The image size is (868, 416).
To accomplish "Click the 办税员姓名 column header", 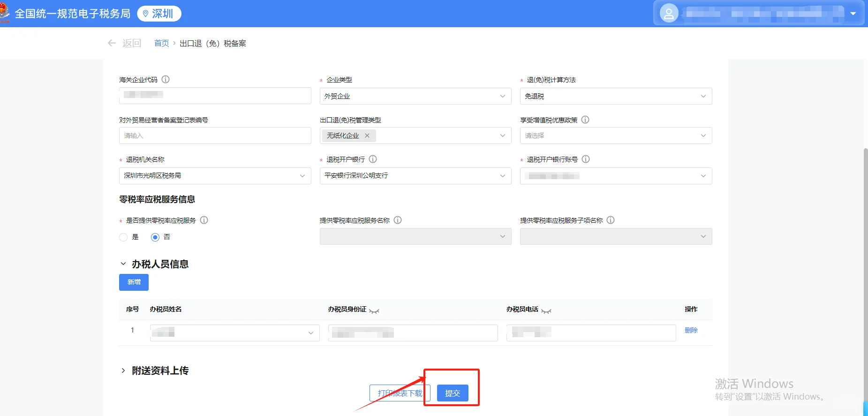I will pyautogui.click(x=166, y=309).
